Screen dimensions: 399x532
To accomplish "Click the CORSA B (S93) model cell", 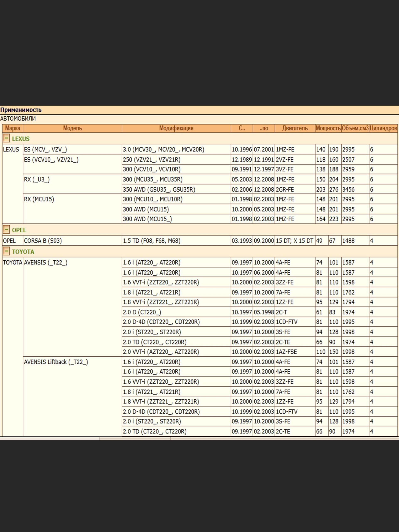I will click(43, 241).
